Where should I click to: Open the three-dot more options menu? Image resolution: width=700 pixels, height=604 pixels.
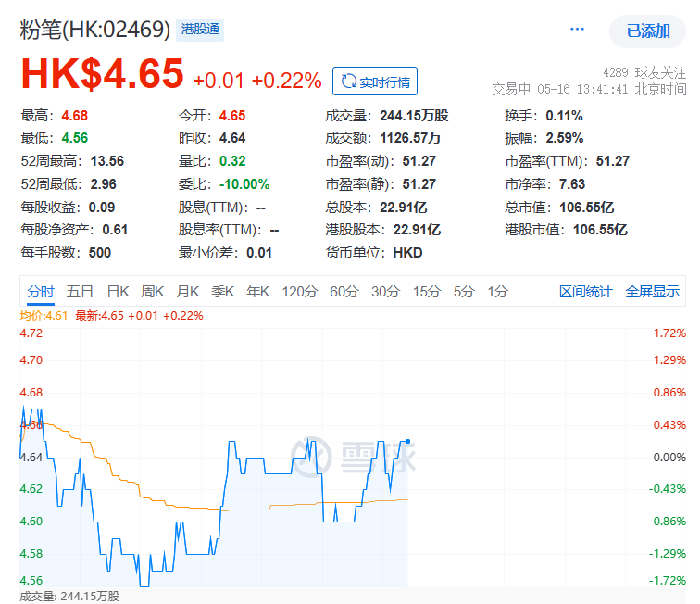tap(577, 30)
